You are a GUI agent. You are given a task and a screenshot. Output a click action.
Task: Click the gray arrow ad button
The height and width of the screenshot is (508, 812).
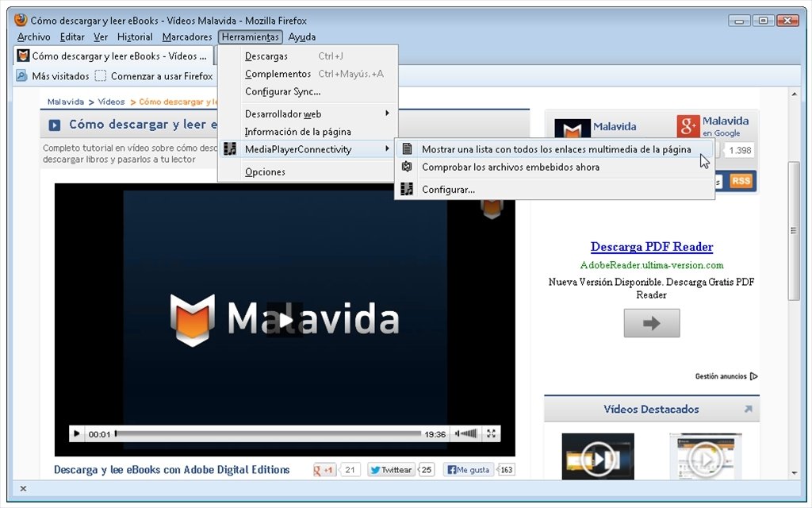pos(652,323)
